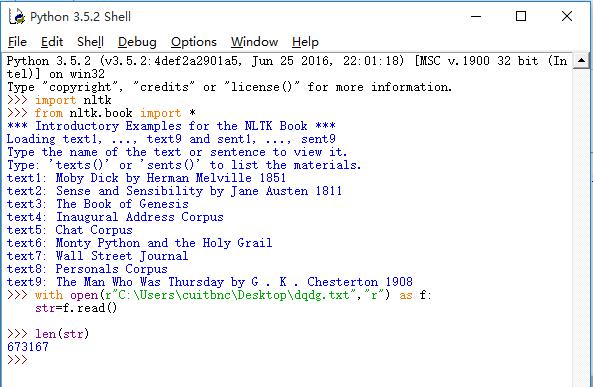Click the output value 673167

(x=28, y=347)
